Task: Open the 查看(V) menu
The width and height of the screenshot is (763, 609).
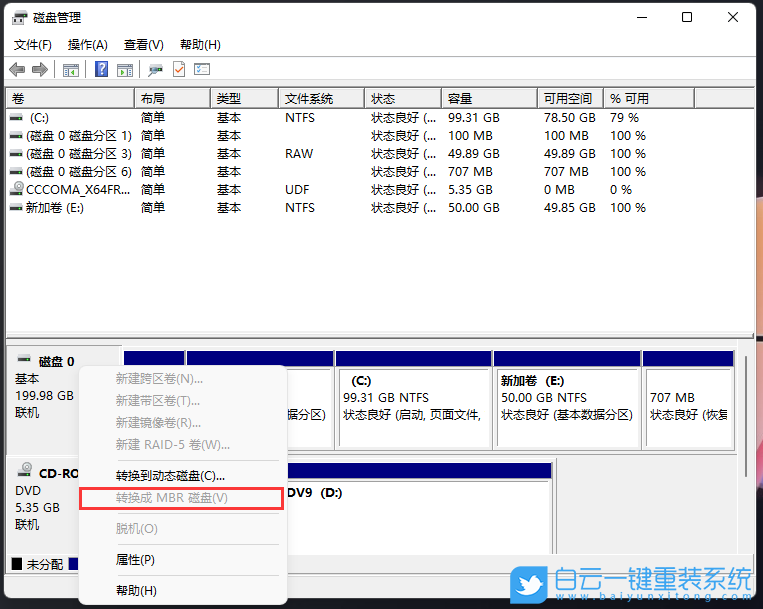Action: click(144, 45)
